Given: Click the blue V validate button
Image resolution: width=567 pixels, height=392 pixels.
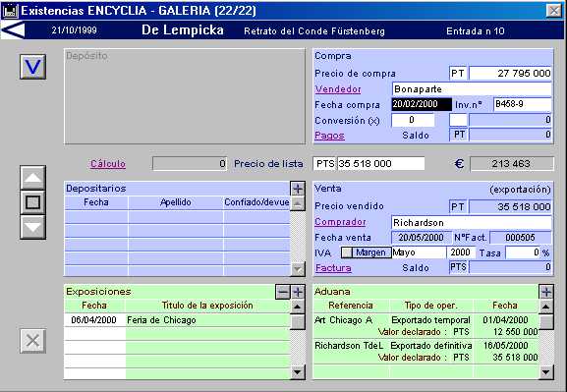Looking at the screenshot, I should 32,67.
